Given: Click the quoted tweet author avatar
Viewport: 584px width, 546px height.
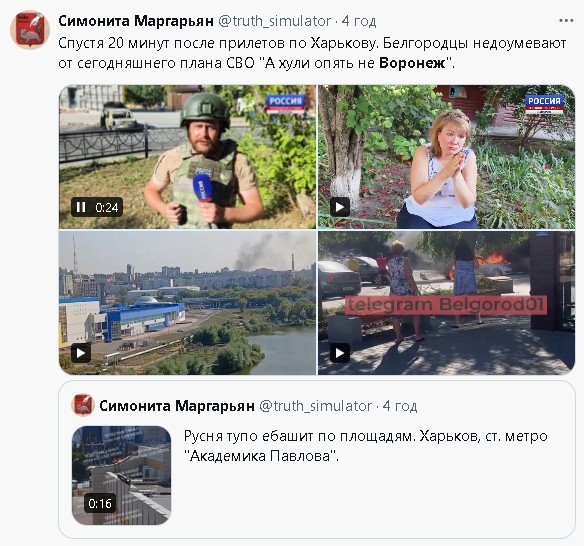Looking at the screenshot, I should tap(83, 405).
